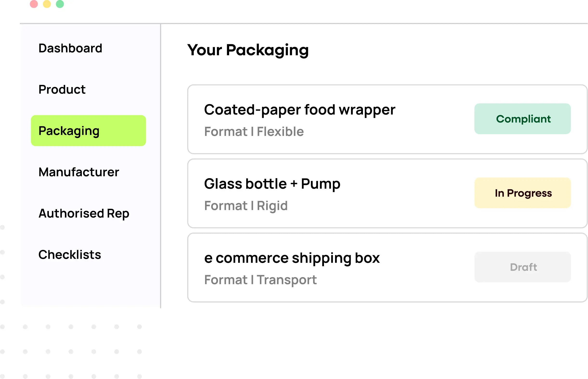Click the Compliant status badge
This screenshot has height=379, width=588.
click(x=523, y=119)
